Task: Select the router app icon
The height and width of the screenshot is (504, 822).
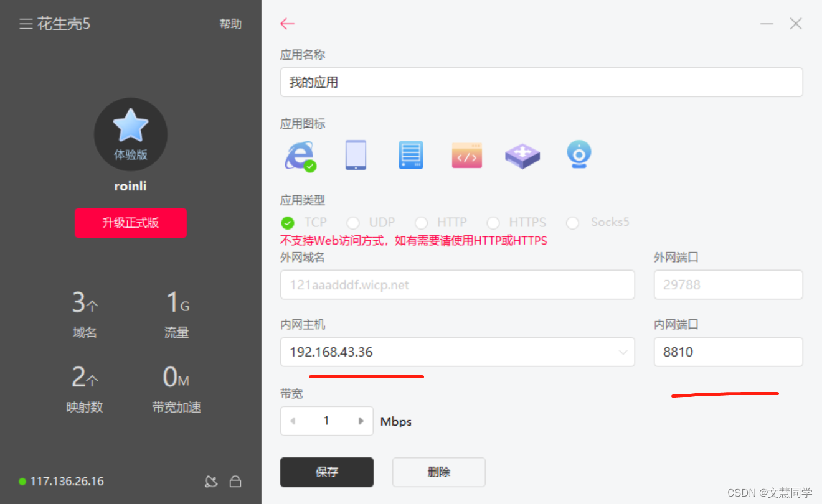Action: (522, 155)
